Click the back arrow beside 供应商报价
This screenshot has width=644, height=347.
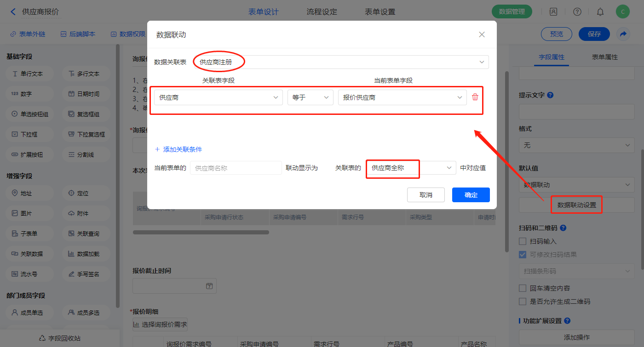point(13,12)
